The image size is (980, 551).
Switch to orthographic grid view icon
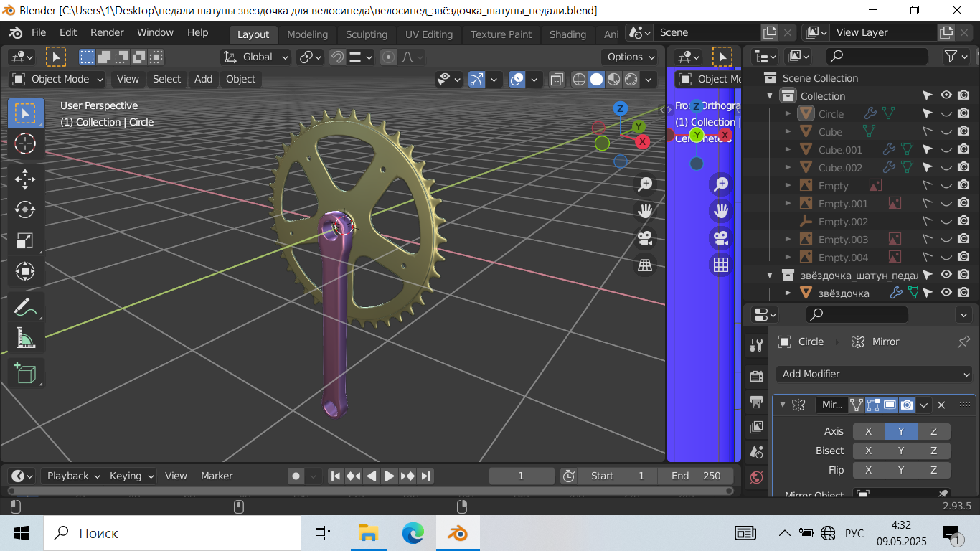click(645, 266)
